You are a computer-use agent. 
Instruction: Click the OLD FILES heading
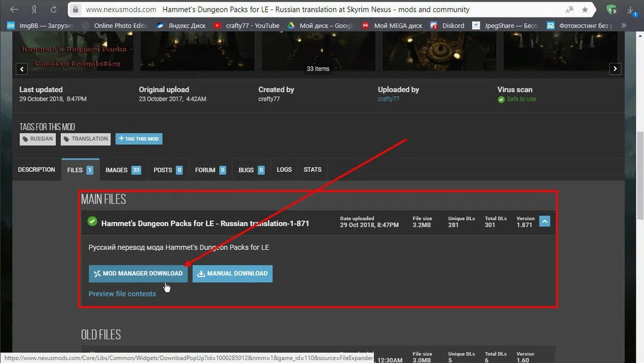coord(101,335)
